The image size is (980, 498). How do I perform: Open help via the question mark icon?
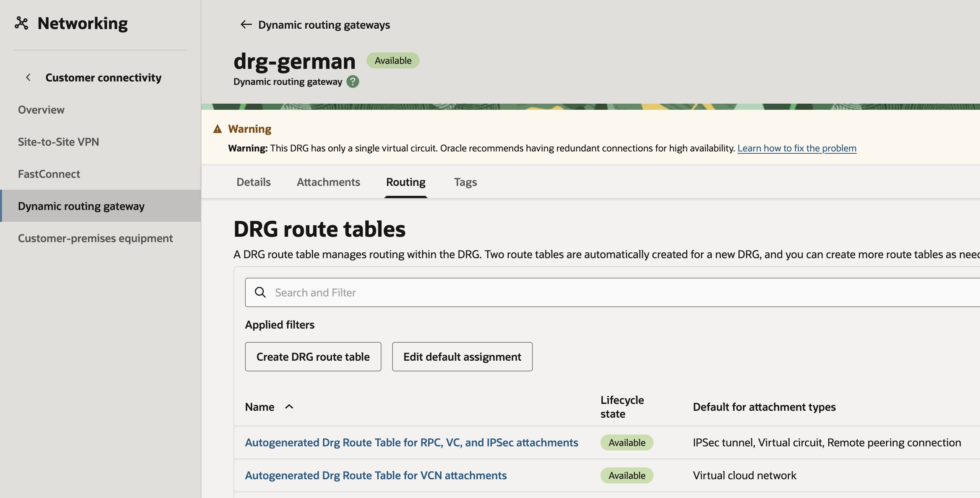click(352, 81)
